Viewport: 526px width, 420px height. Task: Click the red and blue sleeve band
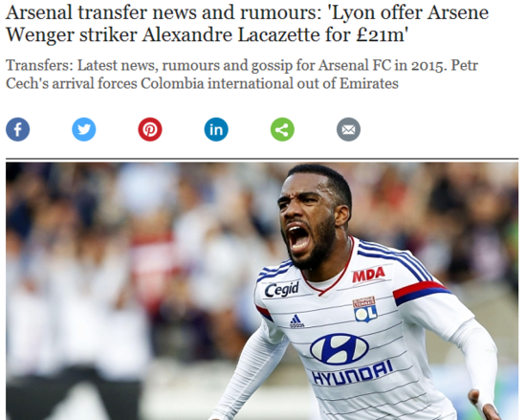[420, 293]
